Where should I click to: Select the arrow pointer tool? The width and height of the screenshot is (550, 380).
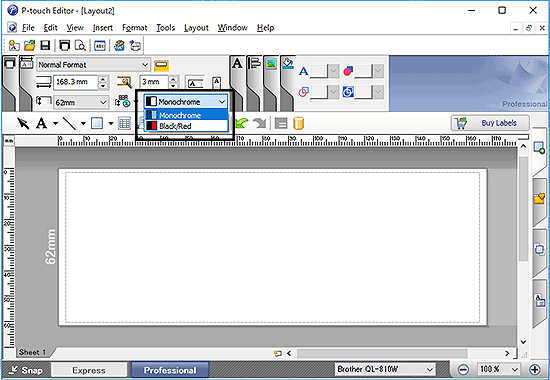tap(23, 123)
